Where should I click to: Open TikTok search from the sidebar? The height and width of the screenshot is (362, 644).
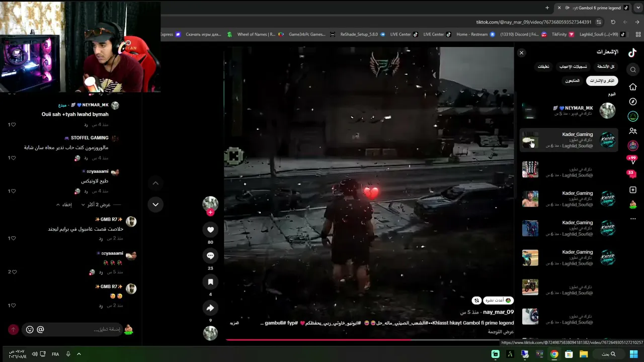coord(633,70)
